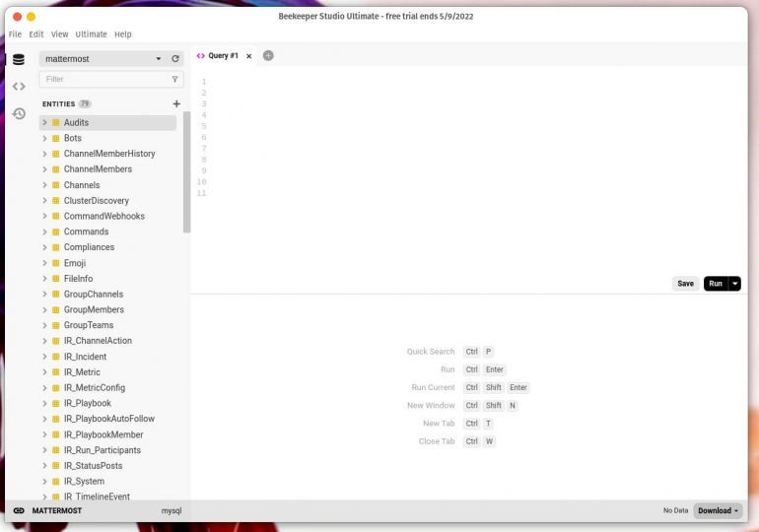Expand the GroupChannels table
Screen dimensions: 759x532
click(44, 294)
